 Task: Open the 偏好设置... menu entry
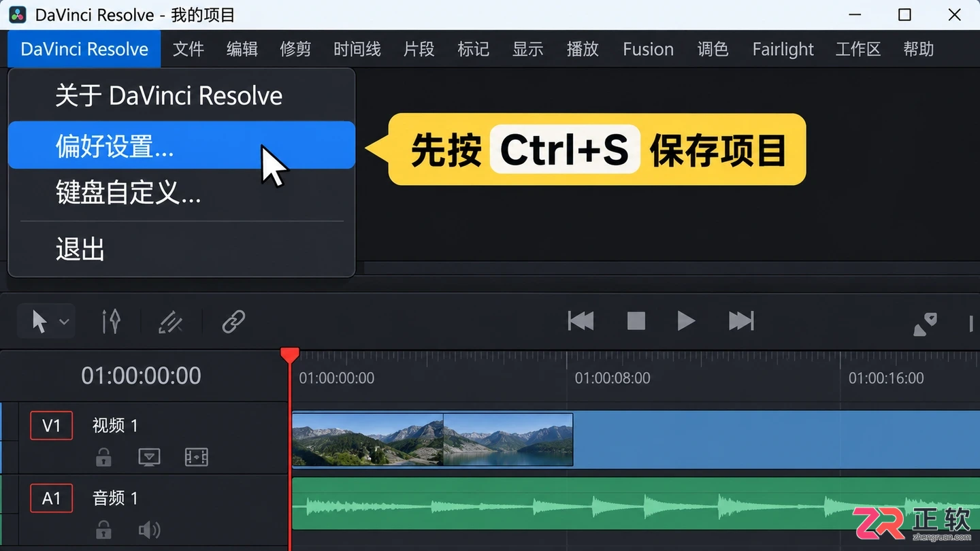point(182,146)
